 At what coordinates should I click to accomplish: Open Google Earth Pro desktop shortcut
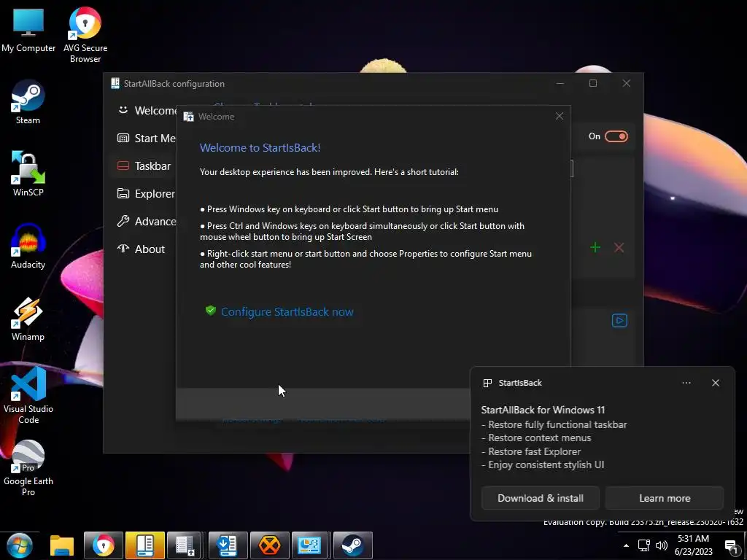(x=28, y=468)
